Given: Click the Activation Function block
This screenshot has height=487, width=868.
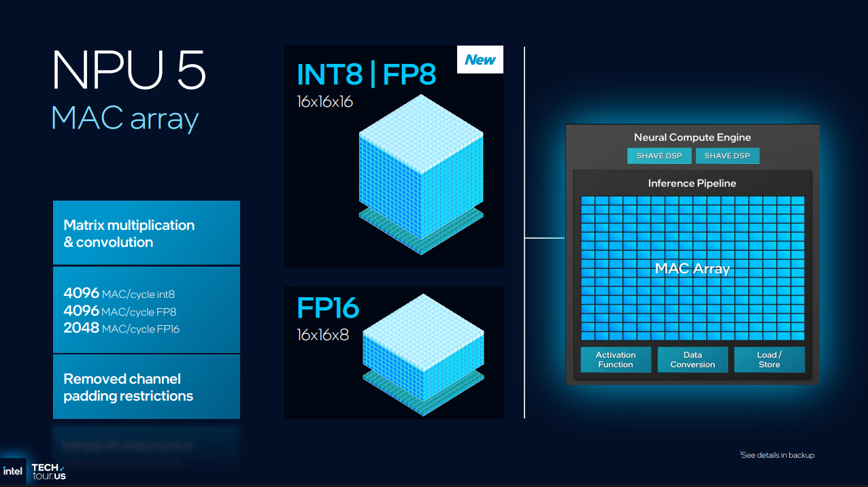Looking at the screenshot, I should 615,360.
